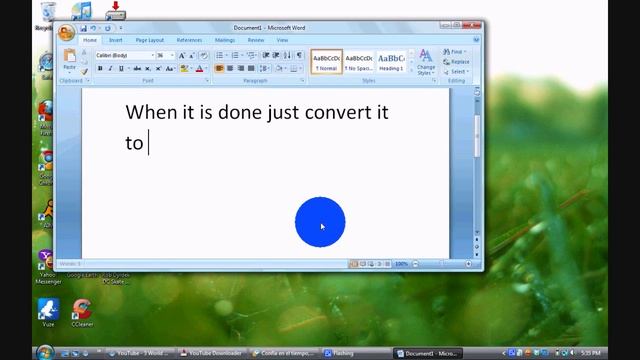Viewport: 640px width, 360px height.
Task: Open Windows Start orb
Action: point(44,353)
